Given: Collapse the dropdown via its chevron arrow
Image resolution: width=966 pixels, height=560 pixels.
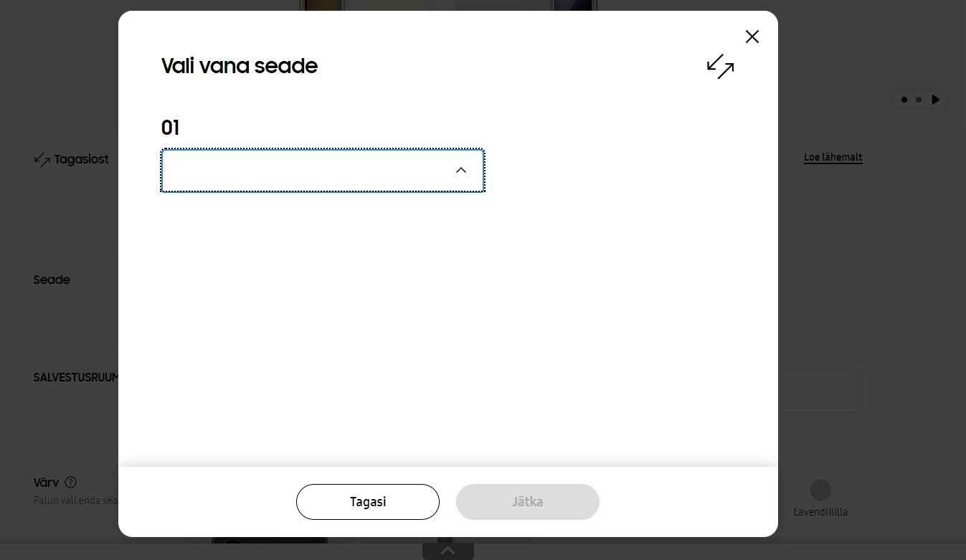Looking at the screenshot, I should (x=461, y=170).
